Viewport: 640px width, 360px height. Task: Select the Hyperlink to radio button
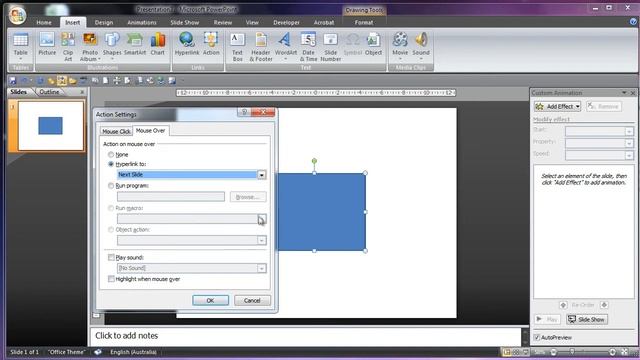[x=111, y=164]
